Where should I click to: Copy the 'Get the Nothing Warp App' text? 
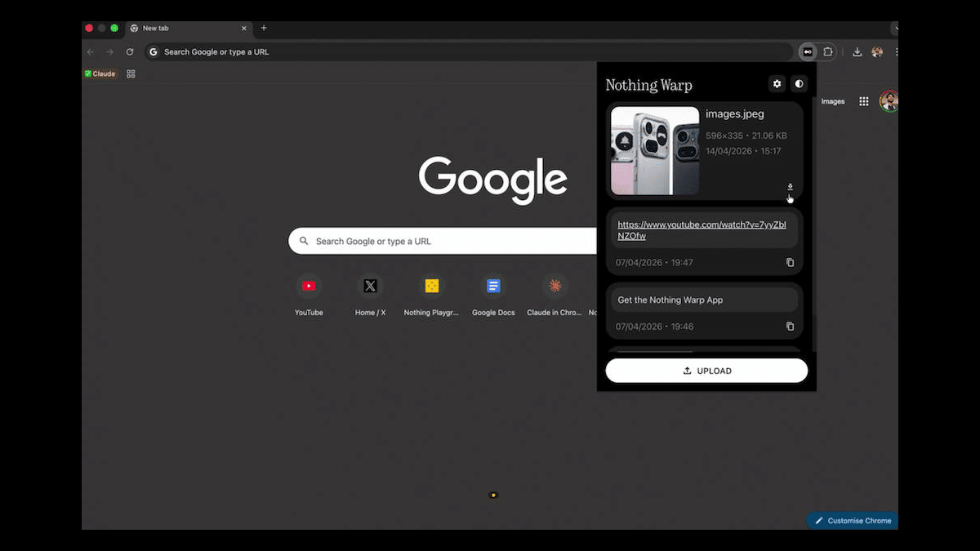click(x=790, y=327)
